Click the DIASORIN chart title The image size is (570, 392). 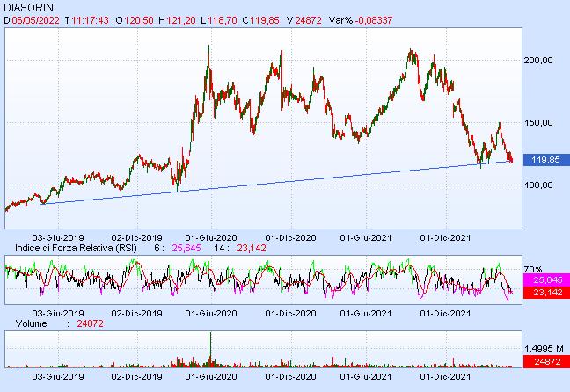tap(28, 7)
